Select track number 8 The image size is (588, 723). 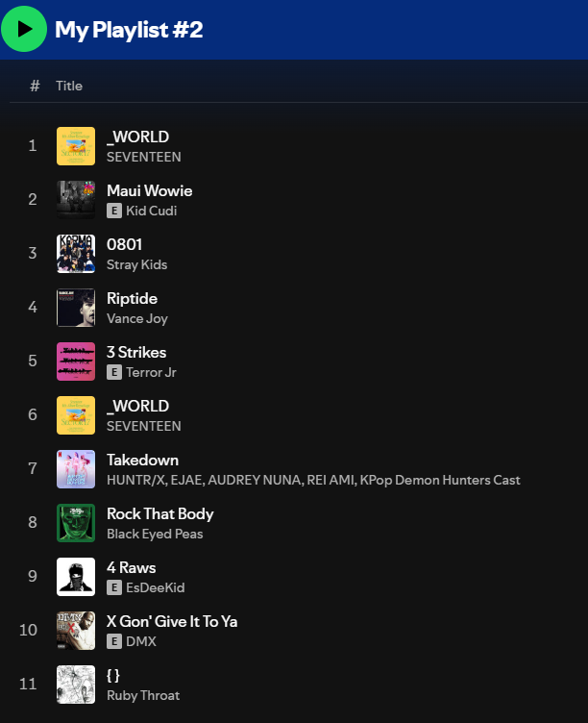click(33, 523)
